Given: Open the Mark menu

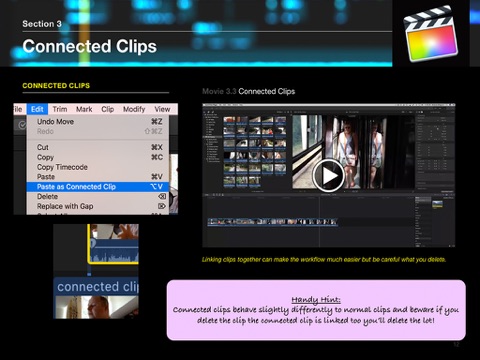Looking at the screenshot, I should (x=84, y=109).
